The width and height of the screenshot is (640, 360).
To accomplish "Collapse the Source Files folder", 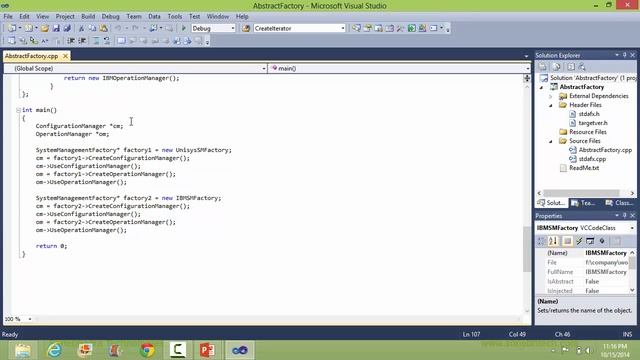I will 551,141.
